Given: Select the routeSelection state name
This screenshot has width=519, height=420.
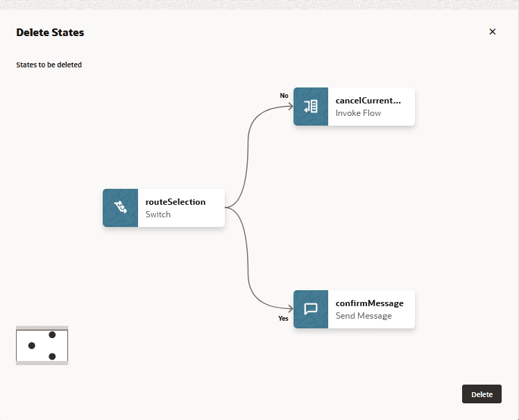Looking at the screenshot, I should click(176, 202).
